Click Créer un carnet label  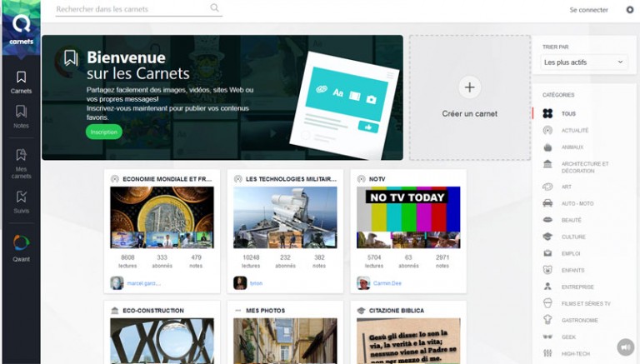pos(469,114)
